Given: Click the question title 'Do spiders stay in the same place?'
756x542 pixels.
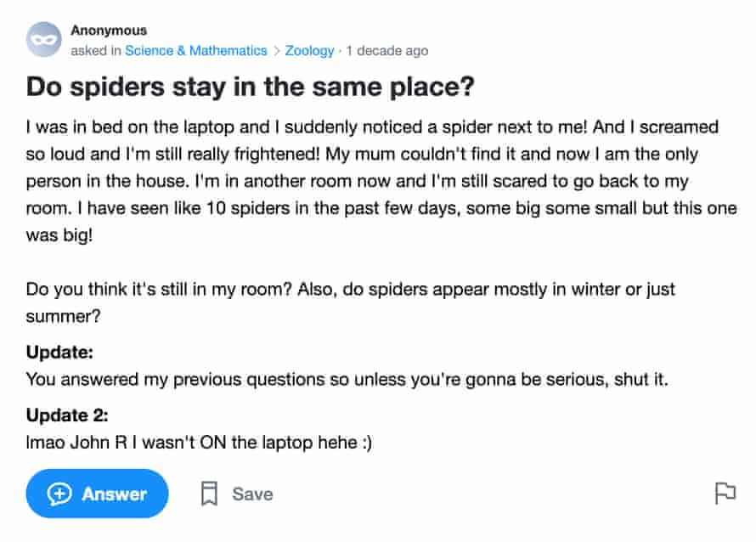Looking at the screenshot, I should (251, 87).
